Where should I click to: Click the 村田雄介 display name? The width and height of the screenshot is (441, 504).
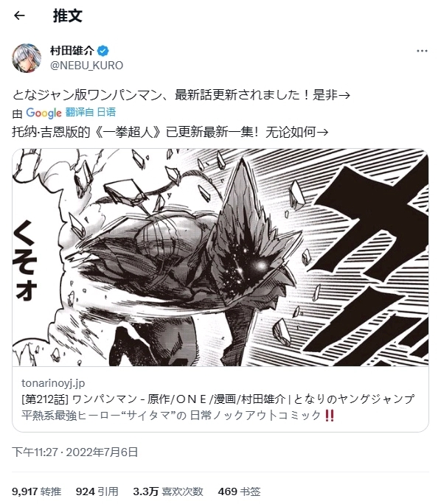click(72, 50)
